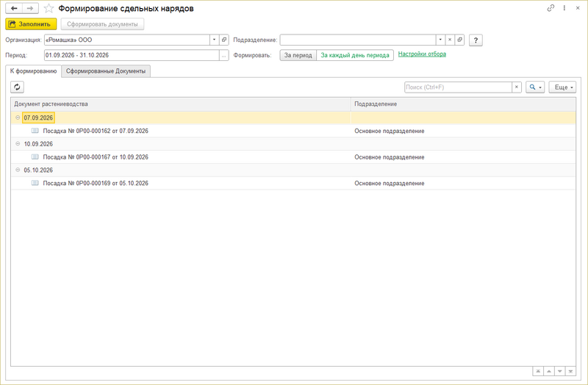
Task: Select За каждый день периода mode
Action: (355, 55)
